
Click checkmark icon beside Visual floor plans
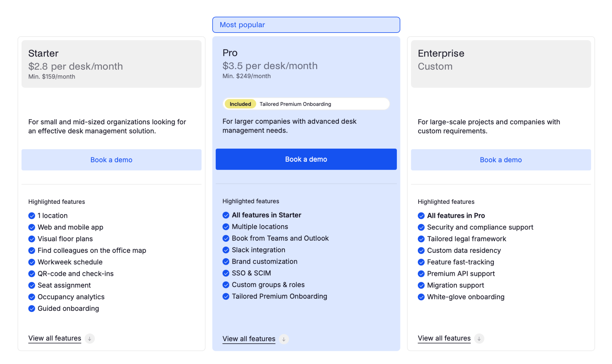[32, 239]
